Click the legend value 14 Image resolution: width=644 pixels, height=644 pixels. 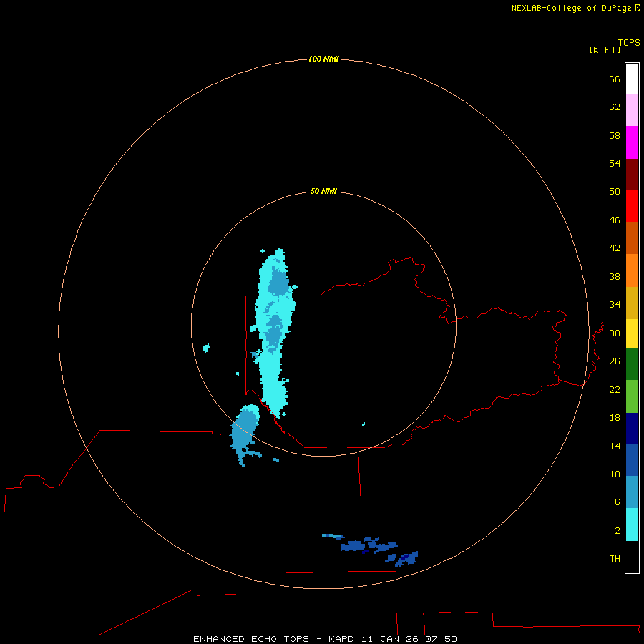coord(615,446)
